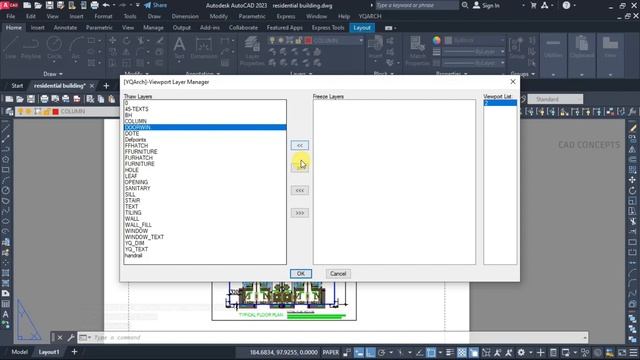Click the red layer color square in the ribbon Layers panel

[308, 40]
